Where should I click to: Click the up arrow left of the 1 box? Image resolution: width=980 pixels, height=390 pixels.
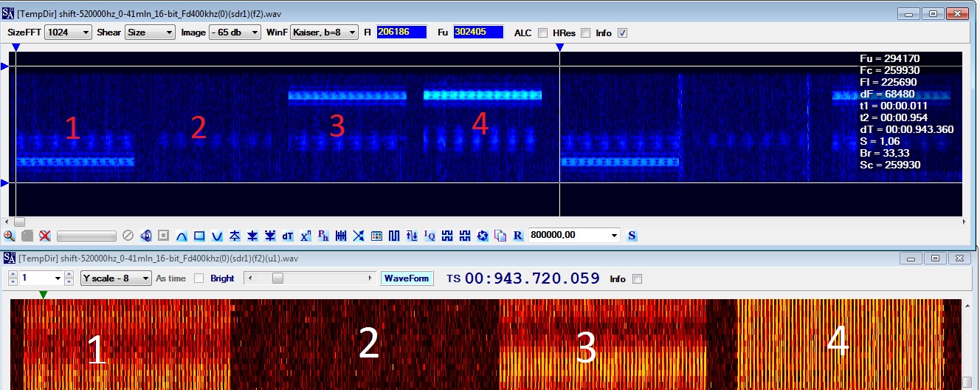[13, 275]
